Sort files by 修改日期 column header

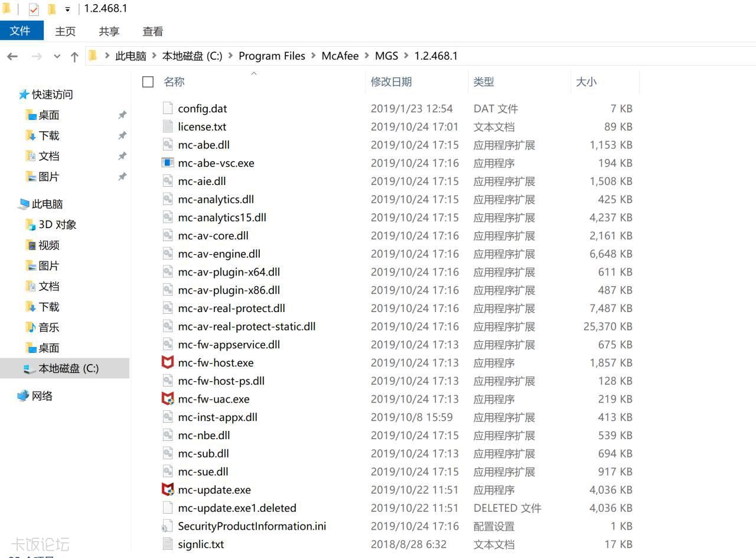[x=391, y=82]
